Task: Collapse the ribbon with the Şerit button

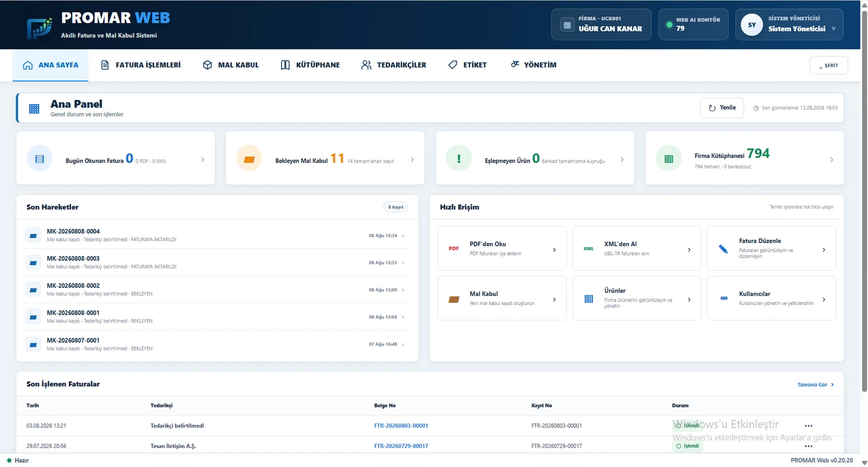Action: pos(828,65)
